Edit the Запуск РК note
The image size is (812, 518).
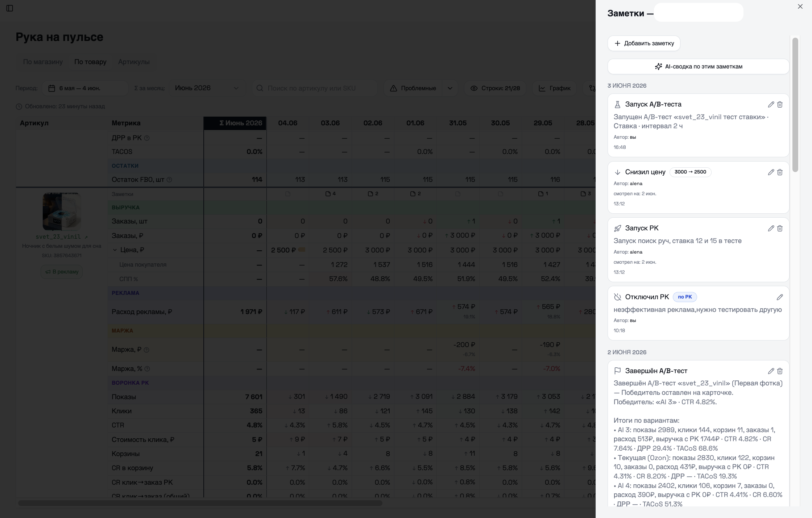pos(771,228)
